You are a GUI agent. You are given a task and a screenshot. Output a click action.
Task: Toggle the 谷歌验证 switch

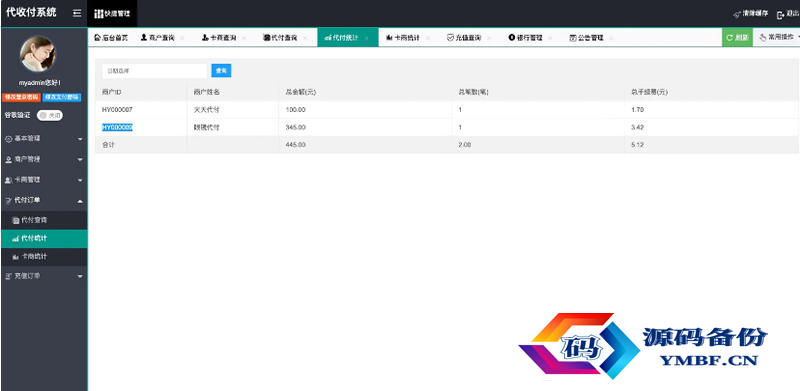[49, 115]
